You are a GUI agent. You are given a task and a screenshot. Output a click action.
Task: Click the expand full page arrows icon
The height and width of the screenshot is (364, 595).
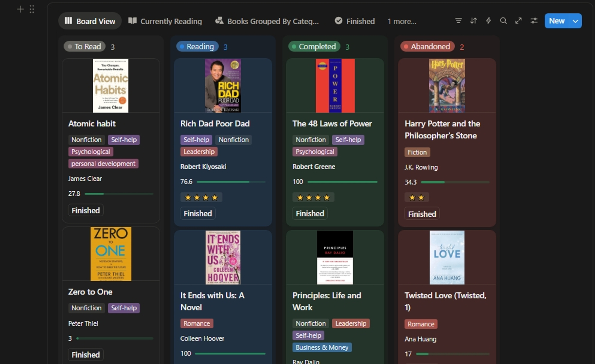[518, 21]
